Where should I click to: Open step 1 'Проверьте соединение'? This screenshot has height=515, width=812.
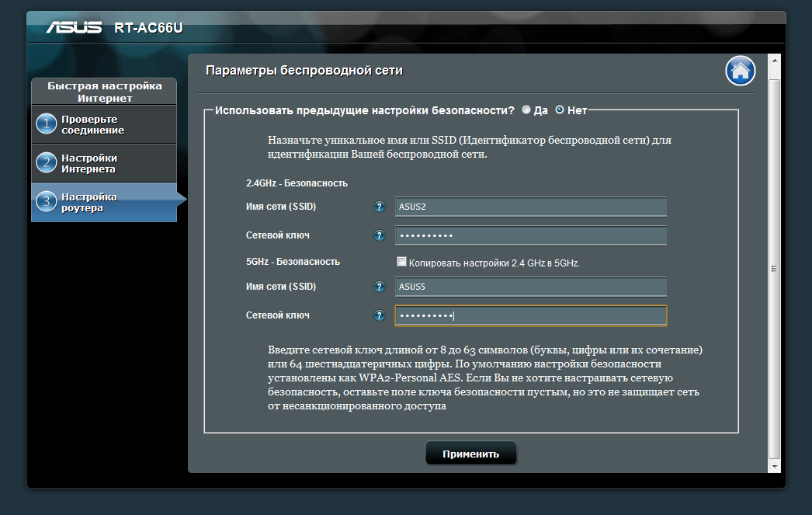104,124
